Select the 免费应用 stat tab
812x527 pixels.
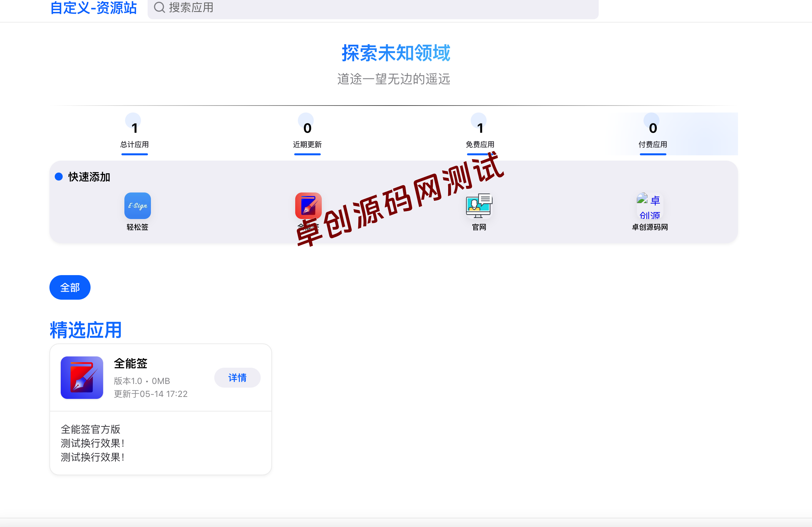tap(480, 134)
